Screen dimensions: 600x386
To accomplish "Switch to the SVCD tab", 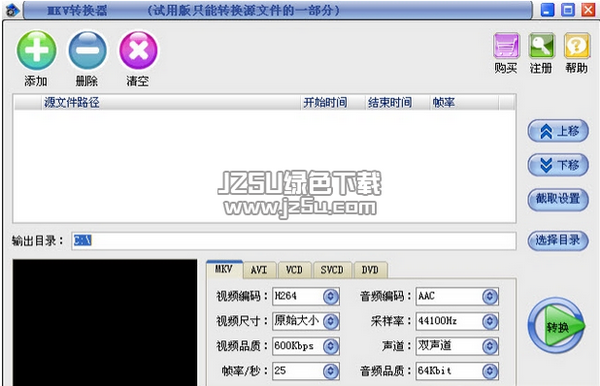I will point(332,270).
